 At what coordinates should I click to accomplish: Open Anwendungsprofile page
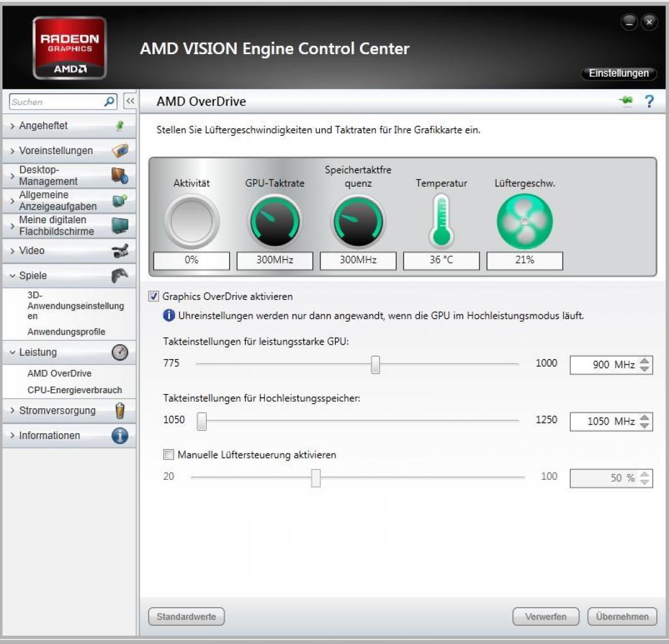66,331
